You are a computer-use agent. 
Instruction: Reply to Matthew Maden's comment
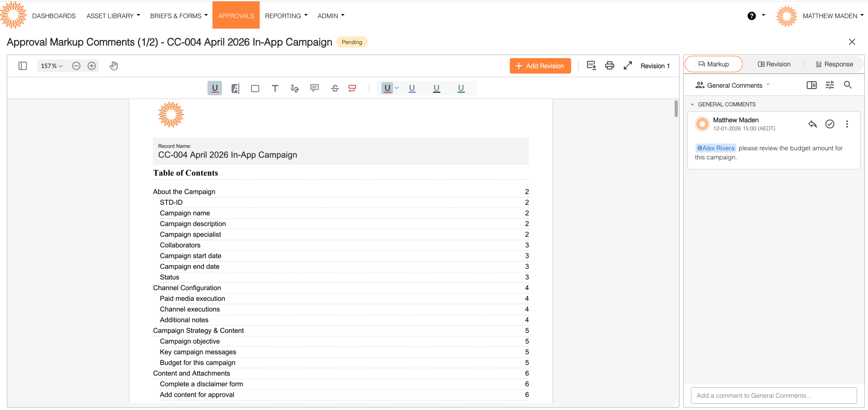coord(813,124)
